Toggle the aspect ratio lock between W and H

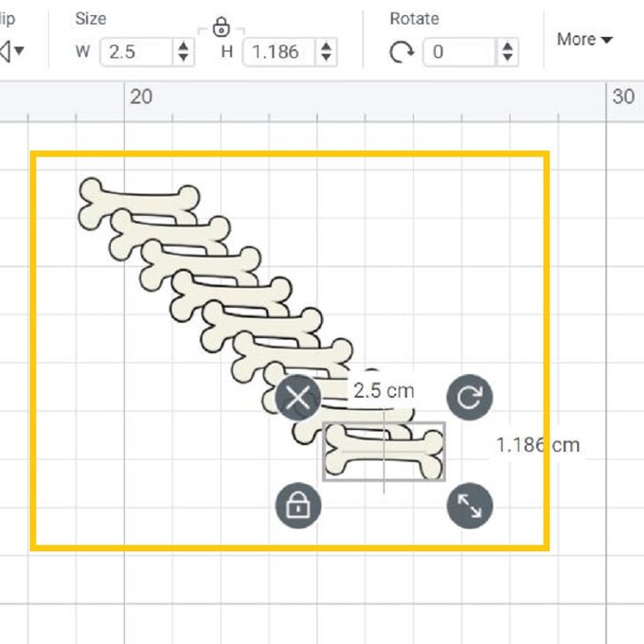coord(222,27)
